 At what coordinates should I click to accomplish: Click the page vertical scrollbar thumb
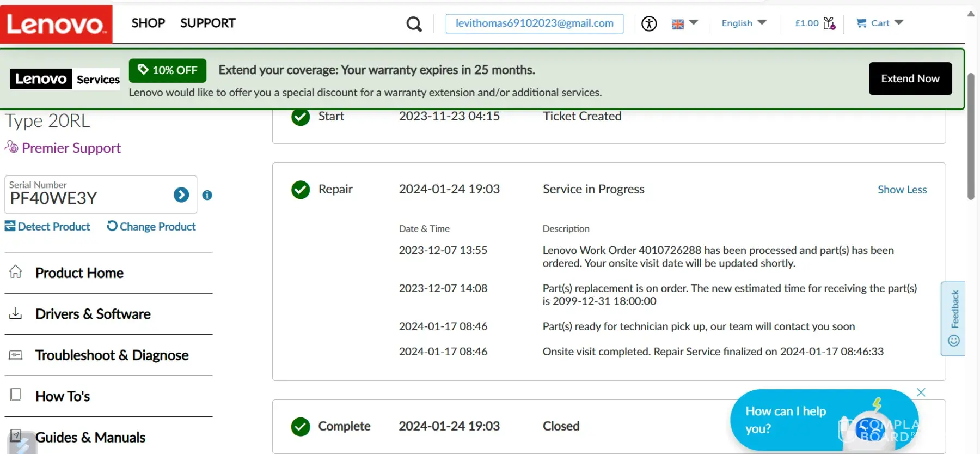coord(971,136)
